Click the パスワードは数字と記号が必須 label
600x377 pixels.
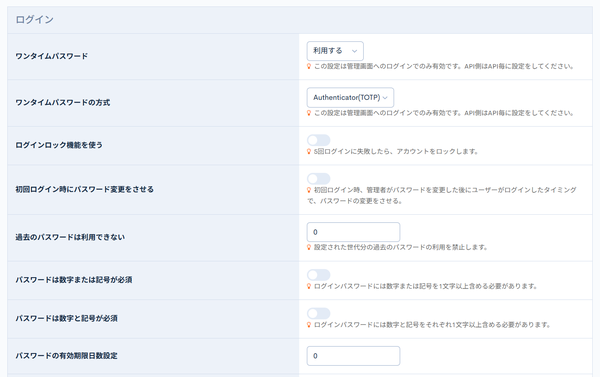pos(67,318)
